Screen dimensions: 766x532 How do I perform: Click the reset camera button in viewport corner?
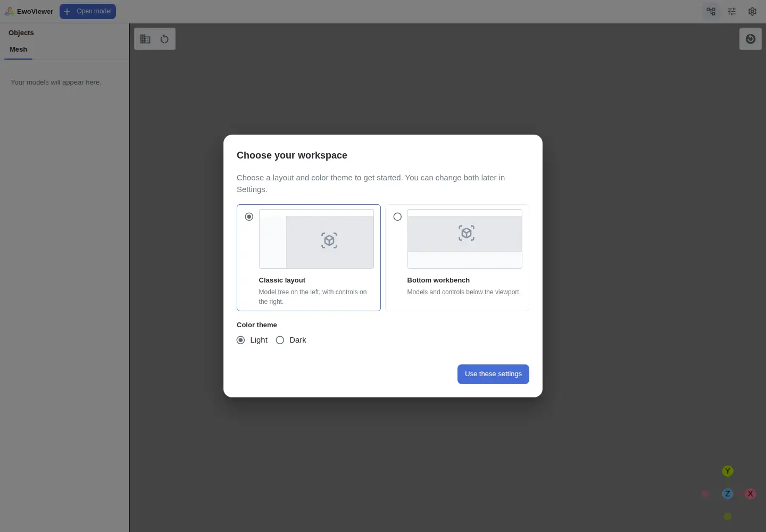pyautogui.click(x=751, y=39)
